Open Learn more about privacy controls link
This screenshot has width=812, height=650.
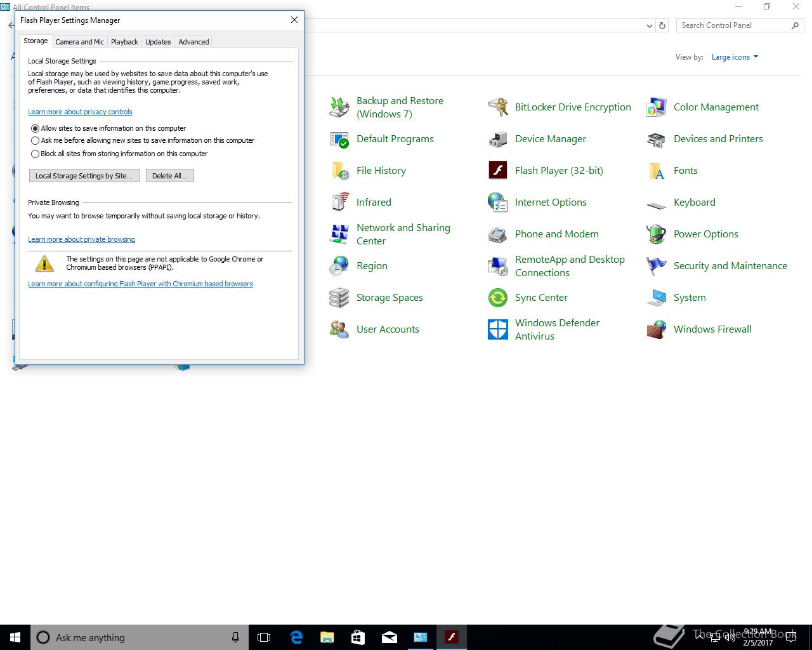tap(80, 112)
